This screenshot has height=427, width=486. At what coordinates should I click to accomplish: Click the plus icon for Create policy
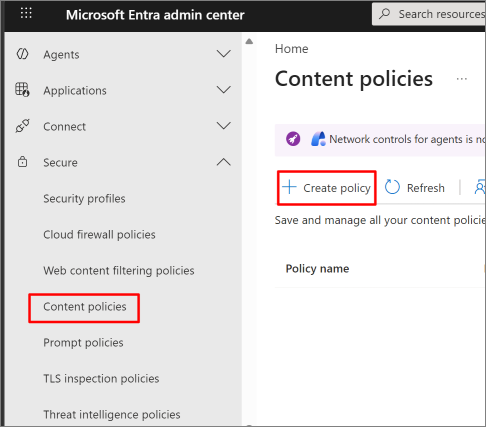point(289,187)
